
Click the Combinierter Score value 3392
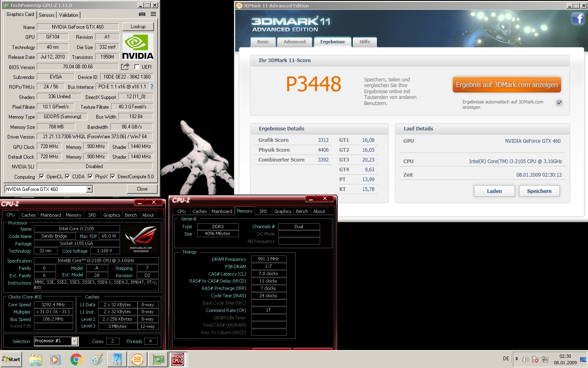(323, 160)
